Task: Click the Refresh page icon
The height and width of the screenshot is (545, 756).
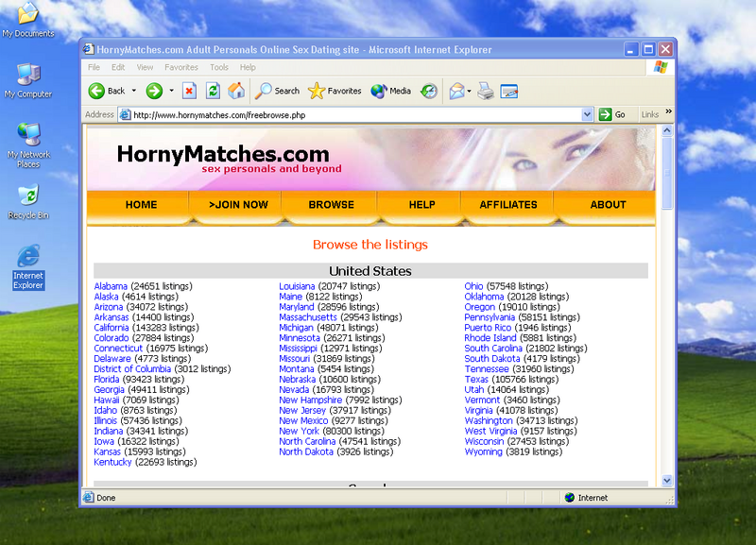Action: coord(213,91)
